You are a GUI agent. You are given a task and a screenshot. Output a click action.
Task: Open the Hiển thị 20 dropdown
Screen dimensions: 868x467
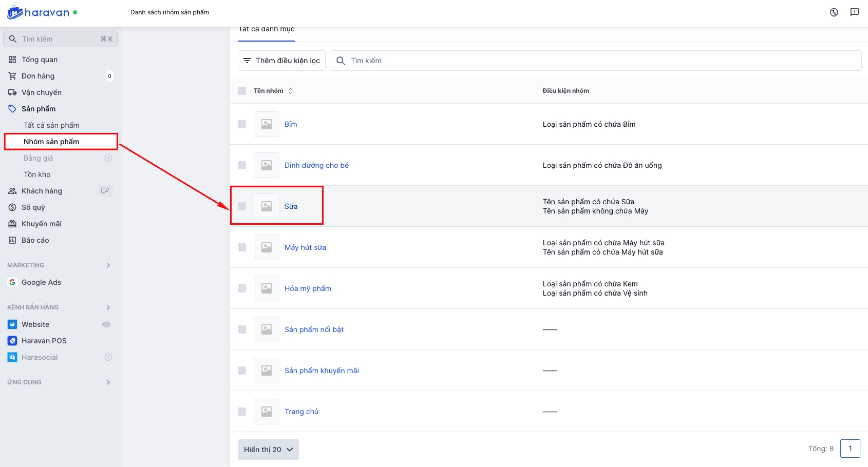tap(268, 450)
